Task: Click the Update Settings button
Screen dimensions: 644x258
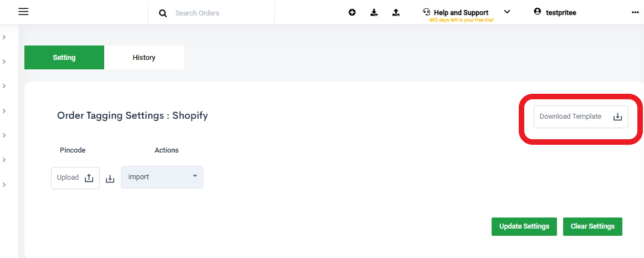Action: pyautogui.click(x=524, y=227)
